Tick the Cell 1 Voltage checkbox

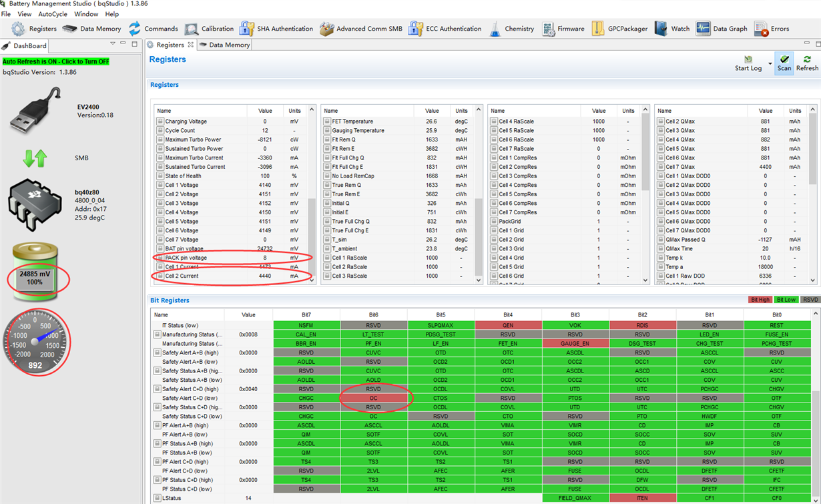(x=160, y=185)
